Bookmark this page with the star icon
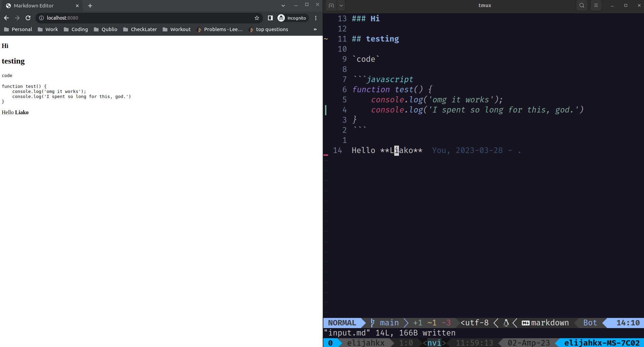The height and width of the screenshot is (347, 644). tap(257, 18)
